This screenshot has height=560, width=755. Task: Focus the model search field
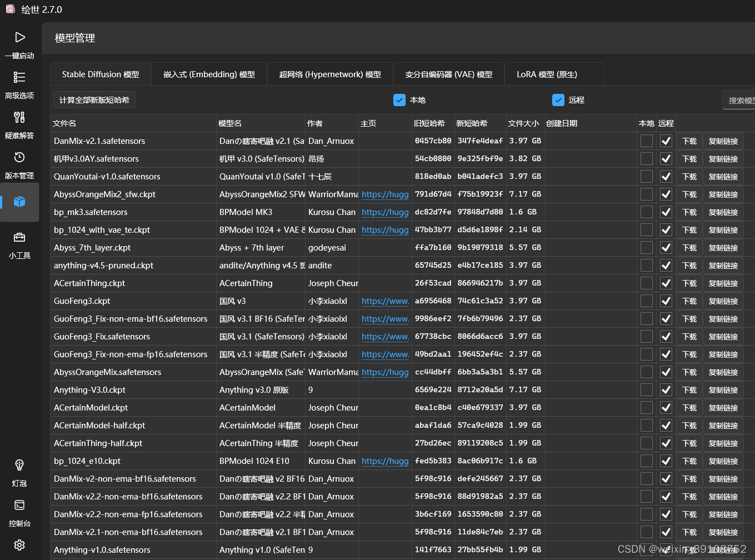739,100
